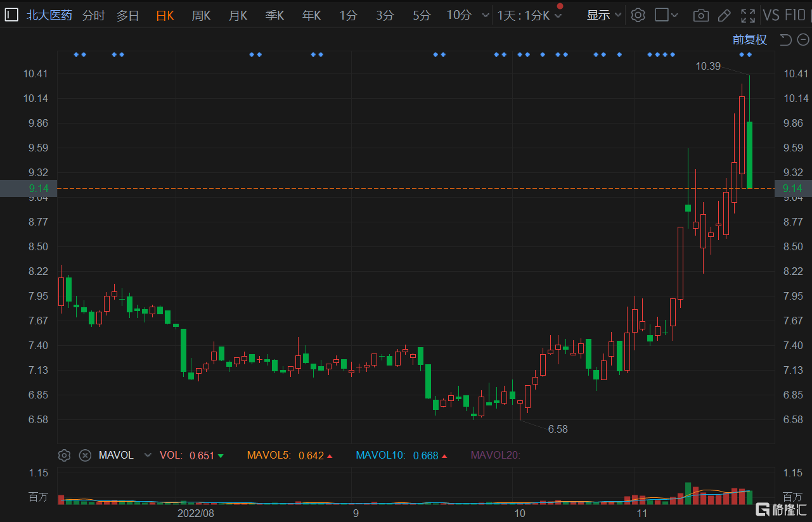
Task: Select the 日K daily candlestick tab
Action: click(x=165, y=16)
